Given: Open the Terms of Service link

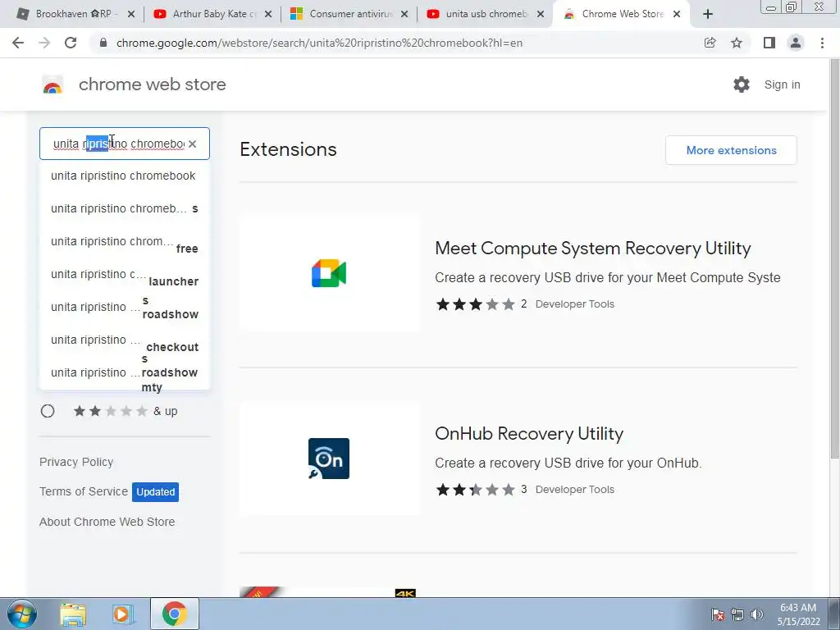Looking at the screenshot, I should click(84, 491).
